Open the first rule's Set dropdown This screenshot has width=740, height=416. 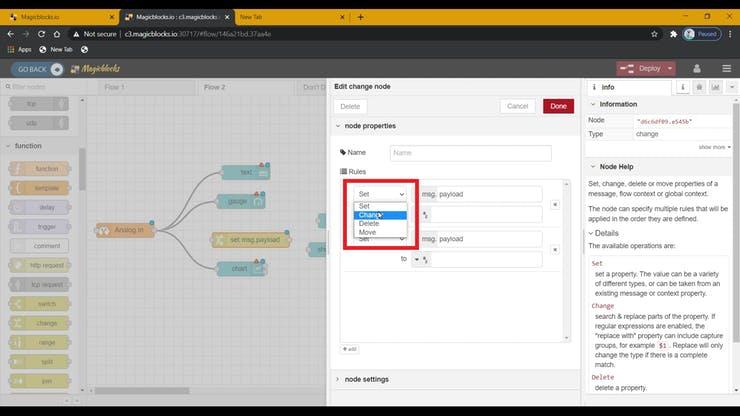(x=381, y=194)
